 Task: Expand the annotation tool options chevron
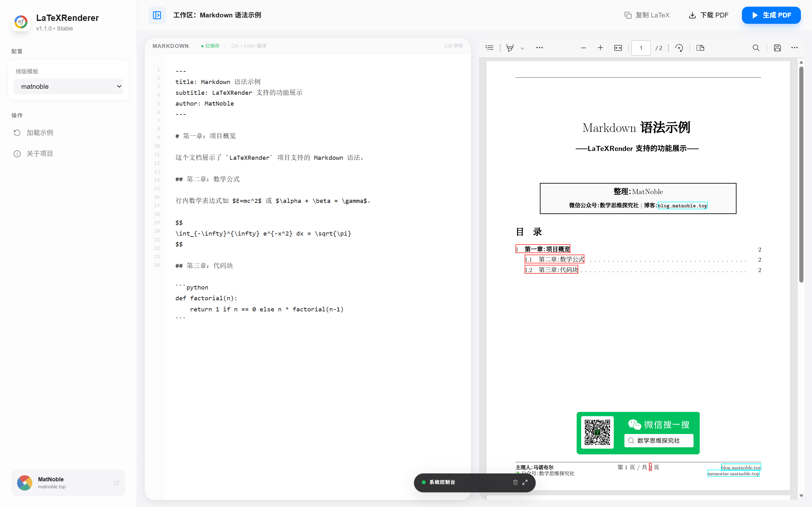pyautogui.click(x=522, y=49)
